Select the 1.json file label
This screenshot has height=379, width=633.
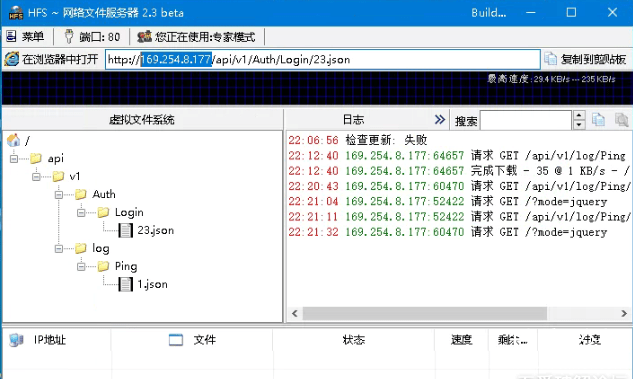point(152,284)
